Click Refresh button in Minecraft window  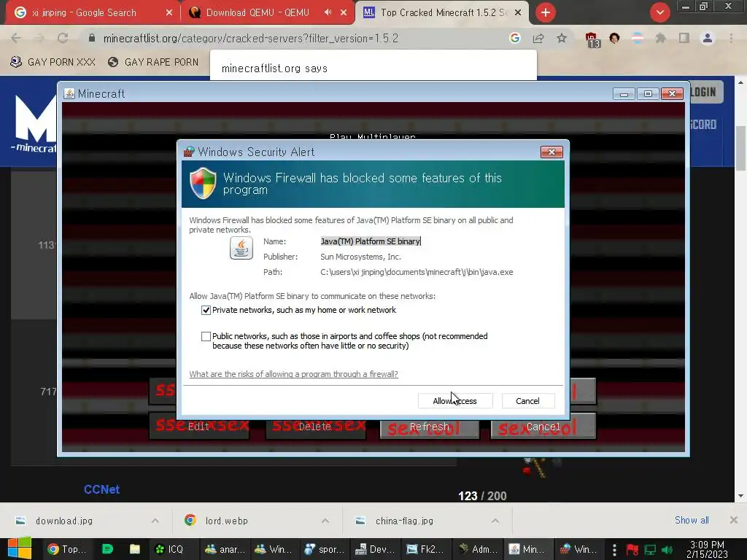(x=429, y=427)
